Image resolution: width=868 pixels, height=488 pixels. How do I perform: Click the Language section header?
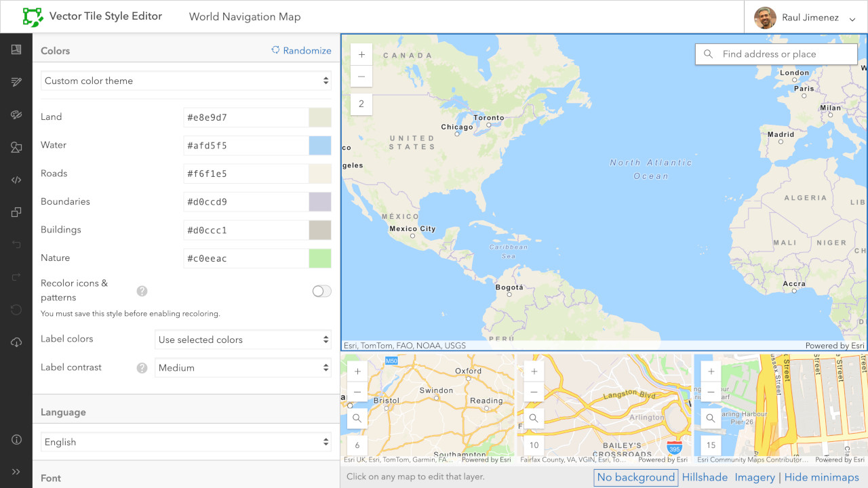(63, 412)
